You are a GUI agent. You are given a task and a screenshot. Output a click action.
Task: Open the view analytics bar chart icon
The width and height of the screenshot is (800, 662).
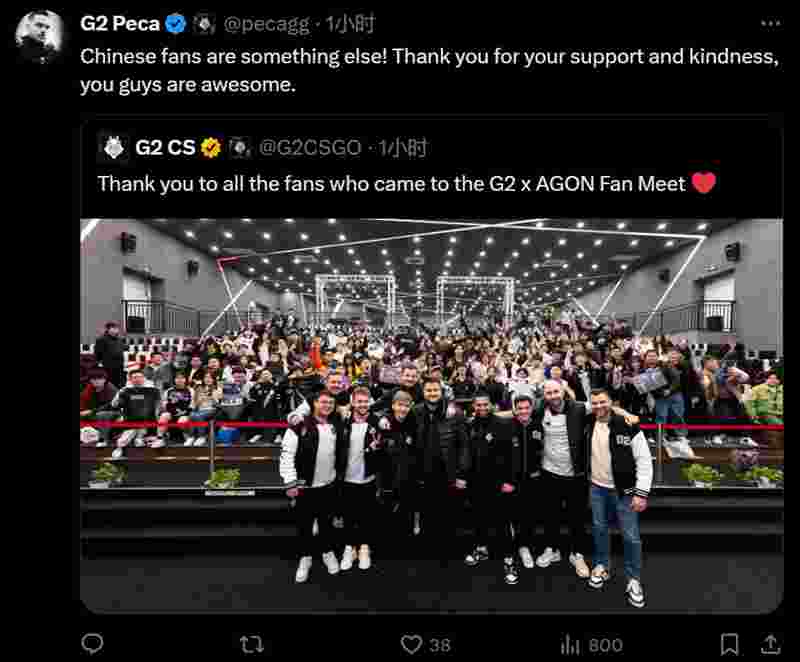(x=570, y=645)
